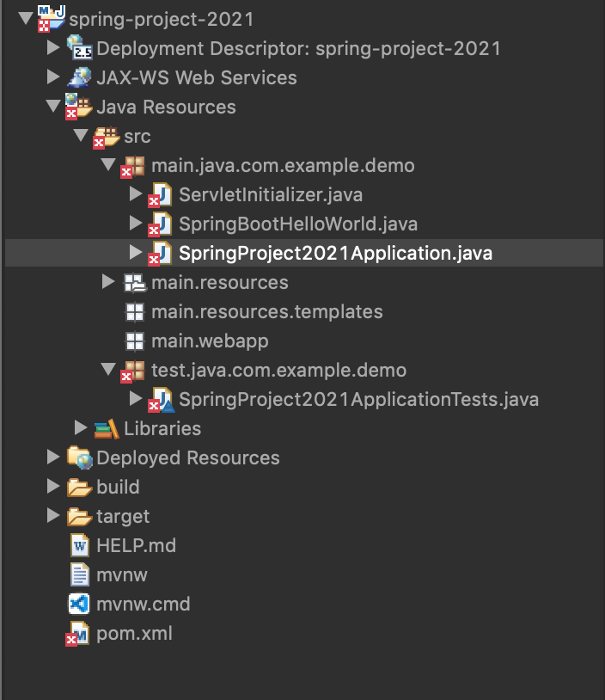
Task: Collapse the src folder node
Action: pyautogui.click(x=81, y=135)
